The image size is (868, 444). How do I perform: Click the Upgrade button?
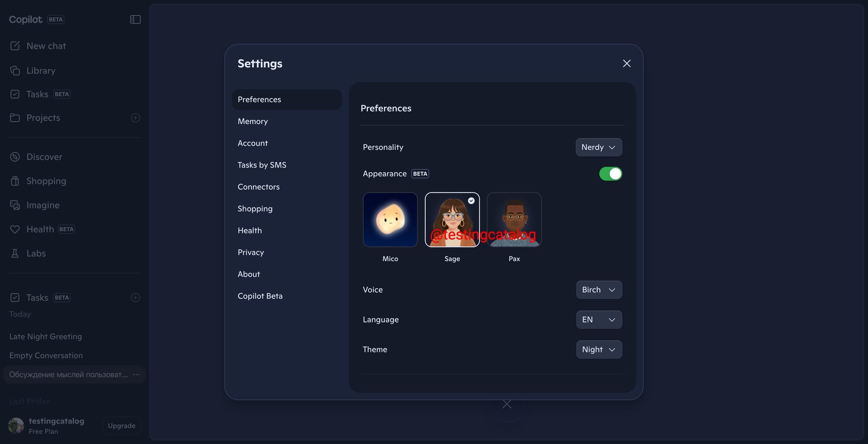pyautogui.click(x=122, y=426)
